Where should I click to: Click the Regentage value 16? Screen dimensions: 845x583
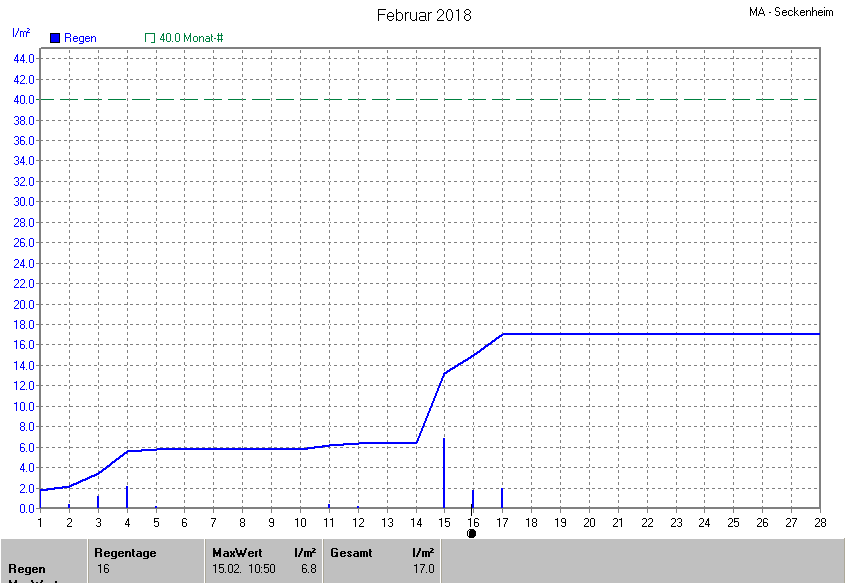pos(103,569)
